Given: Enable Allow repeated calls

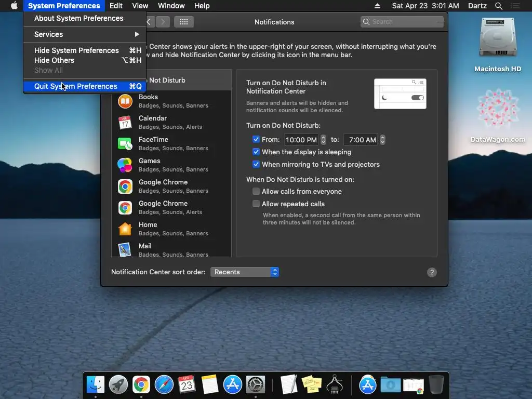Looking at the screenshot, I should [256, 204].
